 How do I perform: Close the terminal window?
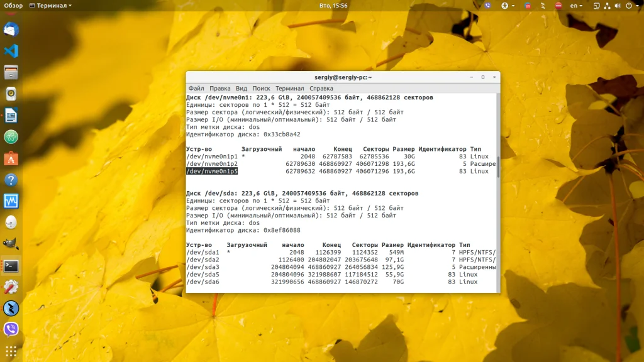coord(494,77)
